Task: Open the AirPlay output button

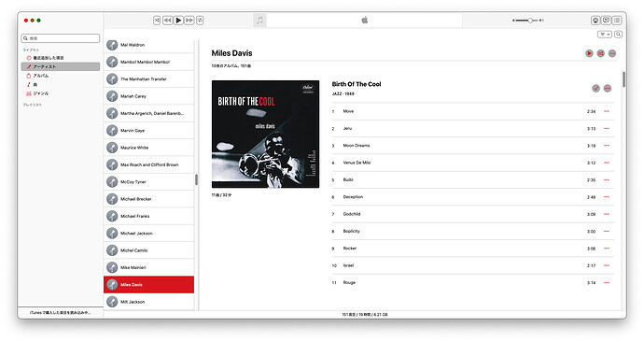Action: pos(595,21)
